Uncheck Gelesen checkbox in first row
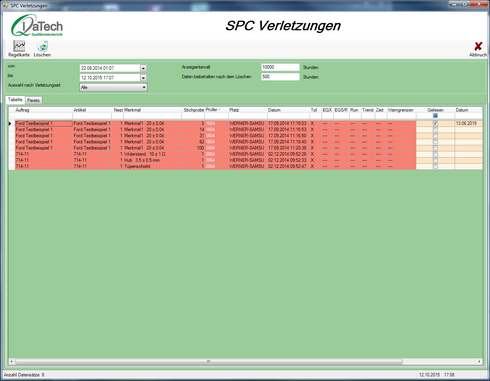The height and width of the screenshot is (381, 490). (435, 123)
